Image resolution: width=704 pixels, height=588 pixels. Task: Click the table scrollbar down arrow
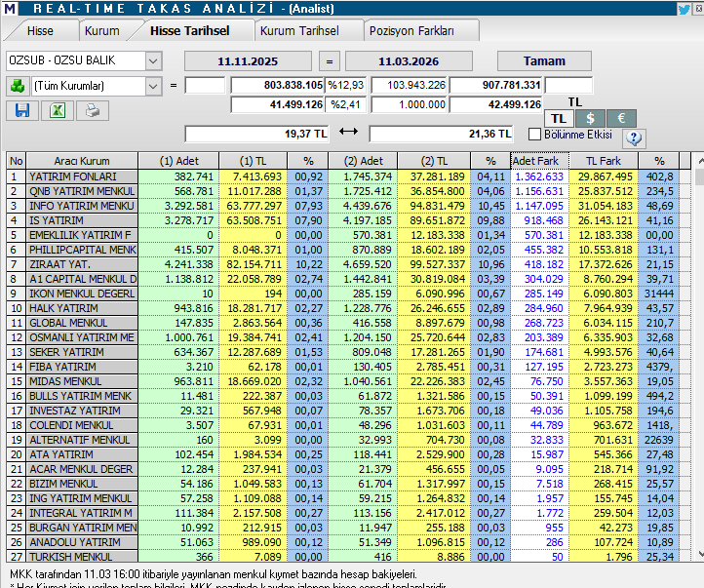click(700, 554)
